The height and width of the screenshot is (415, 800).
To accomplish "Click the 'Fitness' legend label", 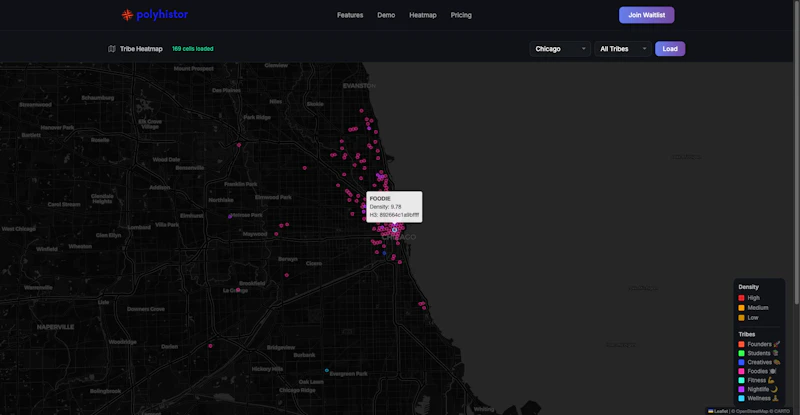I will click(x=757, y=380).
